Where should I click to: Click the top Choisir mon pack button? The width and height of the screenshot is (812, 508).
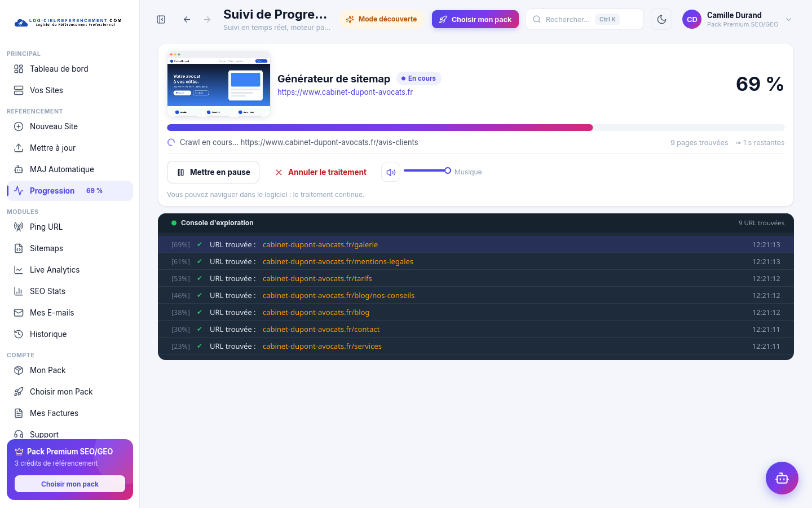[475, 19]
